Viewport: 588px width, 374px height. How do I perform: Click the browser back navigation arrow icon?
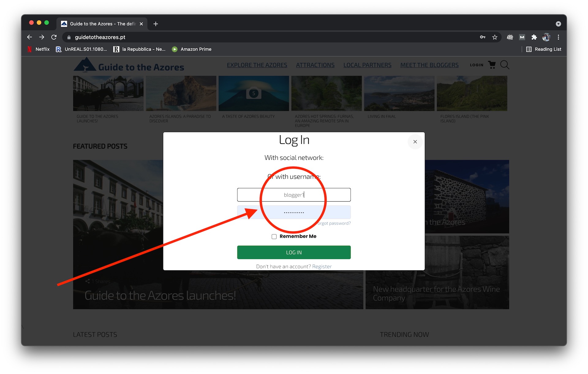click(x=30, y=37)
